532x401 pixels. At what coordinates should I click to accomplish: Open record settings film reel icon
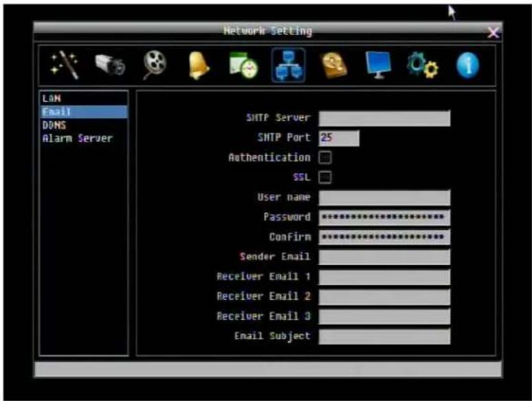pos(155,65)
